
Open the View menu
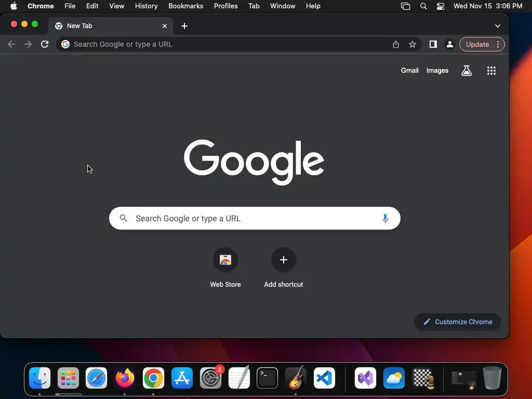pyautogui.click(x=116, y=6)
